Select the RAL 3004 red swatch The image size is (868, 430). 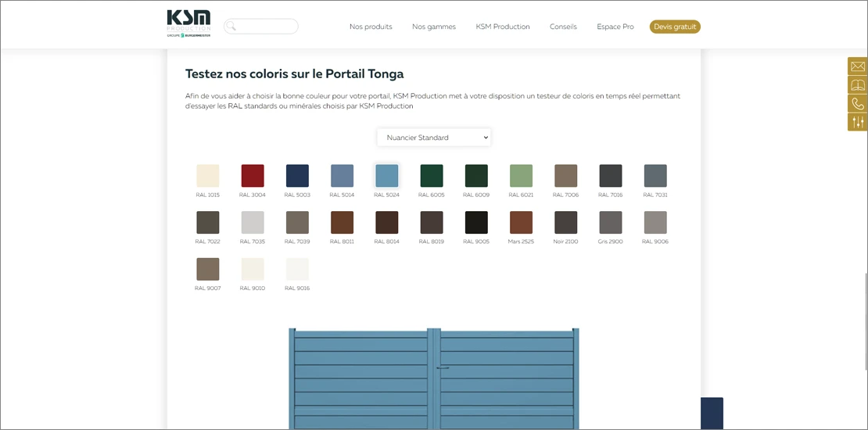point(253,176)
